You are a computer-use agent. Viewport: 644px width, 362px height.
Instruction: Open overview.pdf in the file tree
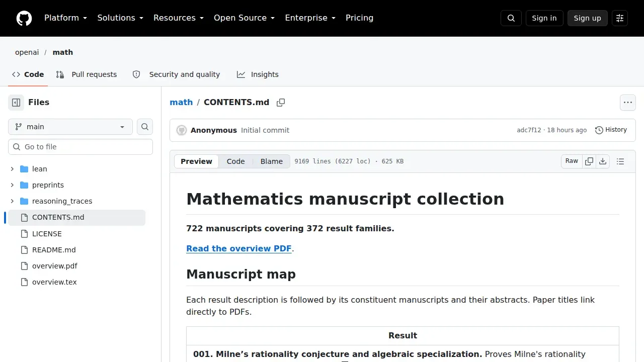click(x=55, y=266)
